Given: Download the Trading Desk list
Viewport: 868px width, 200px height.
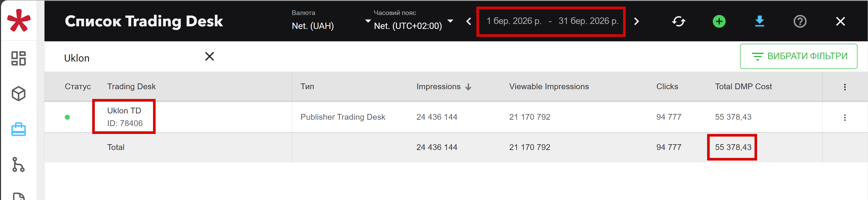Looking at the screenshot, I should (x=759, y=22).
